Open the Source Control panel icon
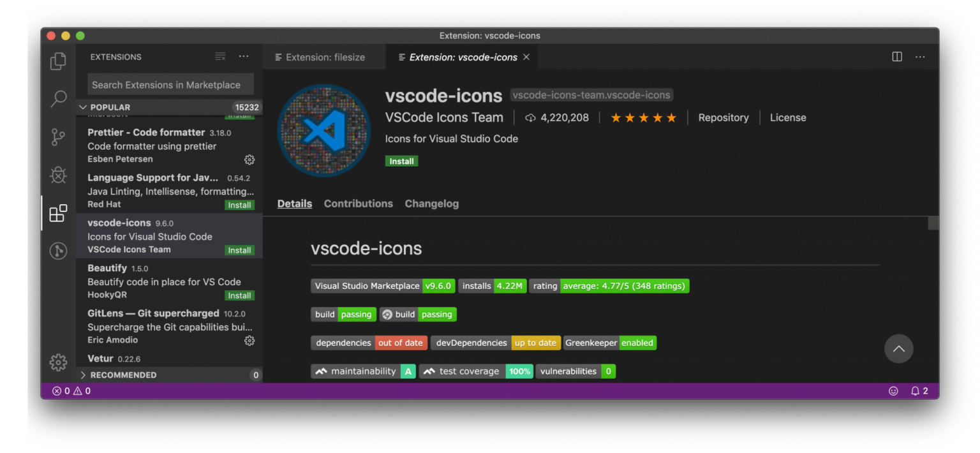 pos(58,137)
